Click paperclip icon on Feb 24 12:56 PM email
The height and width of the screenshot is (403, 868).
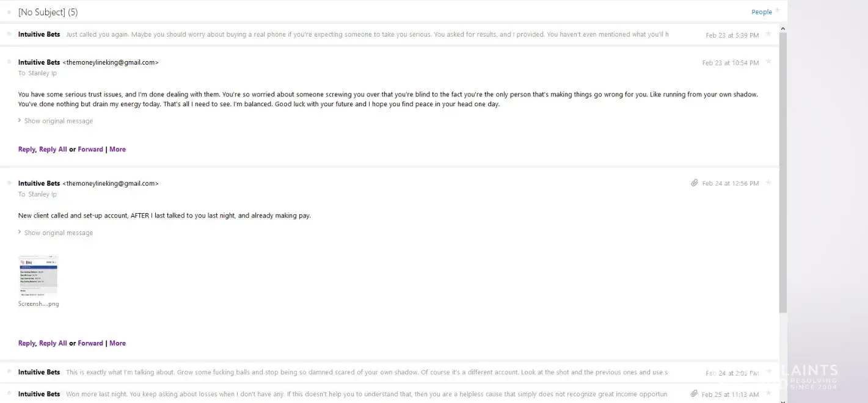[695, 183]
